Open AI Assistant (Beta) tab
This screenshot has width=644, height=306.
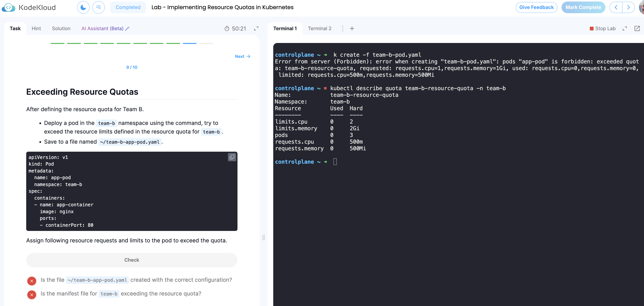[x=105, y=28]
